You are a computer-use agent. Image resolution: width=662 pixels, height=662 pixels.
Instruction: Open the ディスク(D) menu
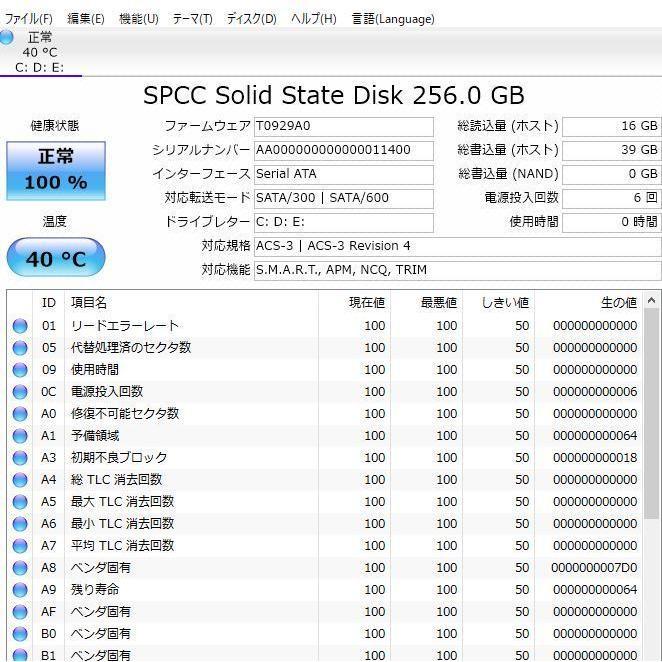[x=251, y=19]
